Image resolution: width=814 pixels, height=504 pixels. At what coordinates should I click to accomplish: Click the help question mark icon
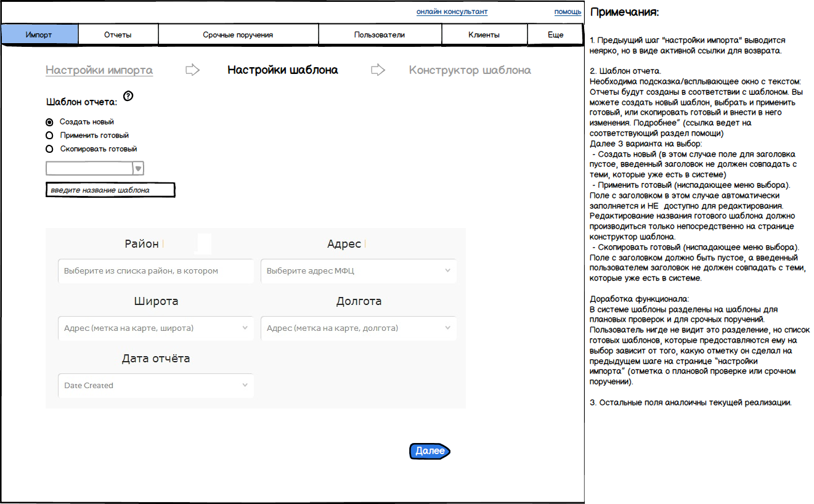coord(128,96)
